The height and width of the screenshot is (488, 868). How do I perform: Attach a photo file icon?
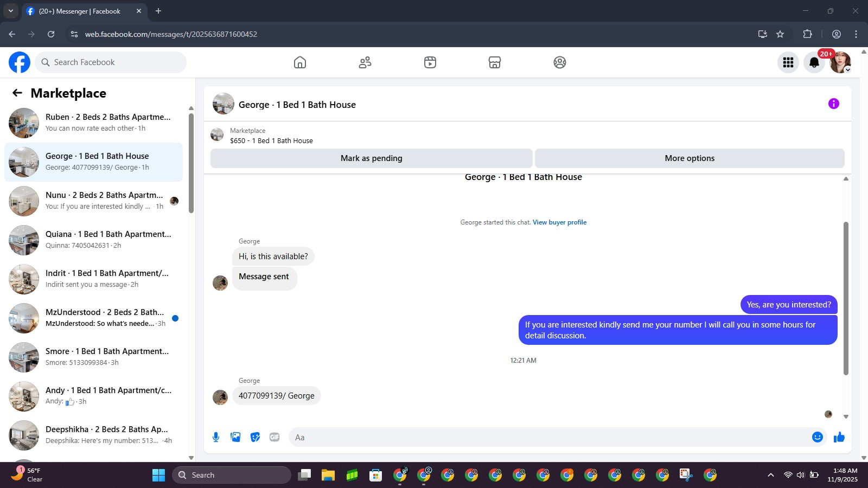coord(235,437)
